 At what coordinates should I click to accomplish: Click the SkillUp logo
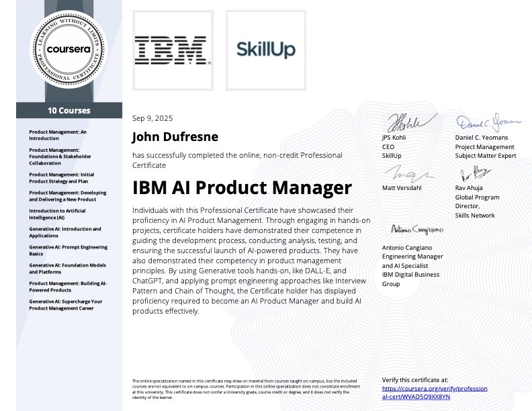click(x=266, y=50)
